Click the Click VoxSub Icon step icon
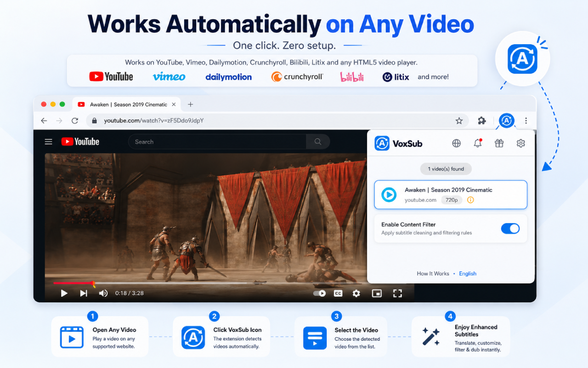Image resolution: width=588 pixels, height=368 pixels. pos(193,337)
